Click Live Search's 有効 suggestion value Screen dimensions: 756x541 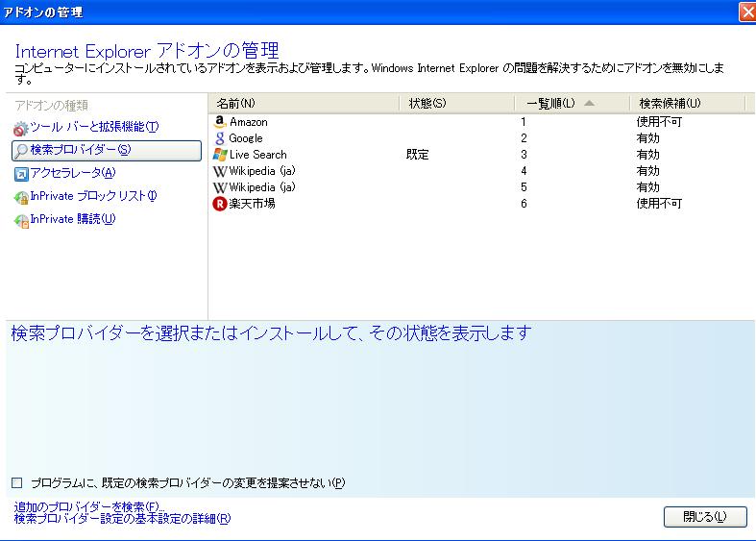pyautogui.click(x=648, y=155)
